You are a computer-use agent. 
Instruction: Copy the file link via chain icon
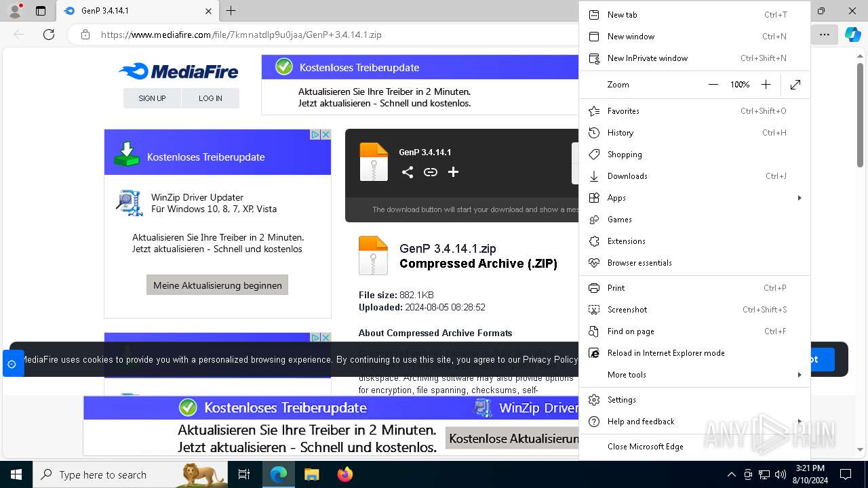click(431, 172)
